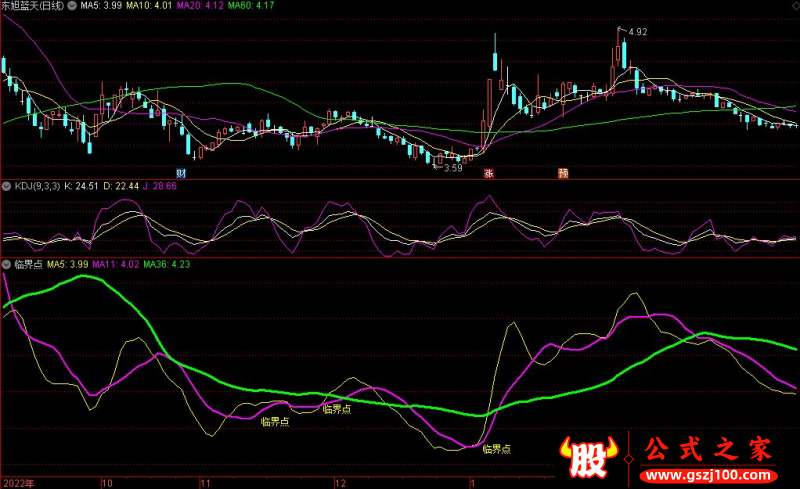Click the 公式之家 brand text
The height and width of the screenshot is (489, 800).
708,450
